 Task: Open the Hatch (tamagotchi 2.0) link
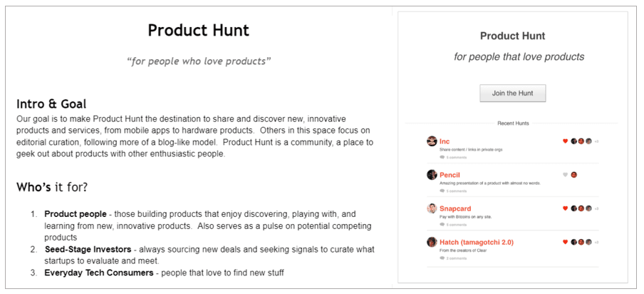[477, 242]
